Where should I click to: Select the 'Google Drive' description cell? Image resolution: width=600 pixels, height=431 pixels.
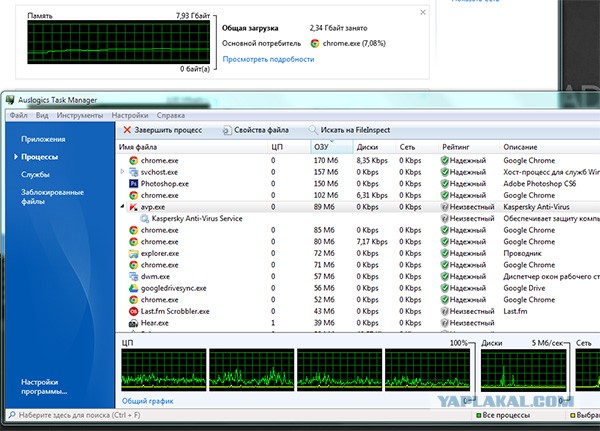coord(524,288)
